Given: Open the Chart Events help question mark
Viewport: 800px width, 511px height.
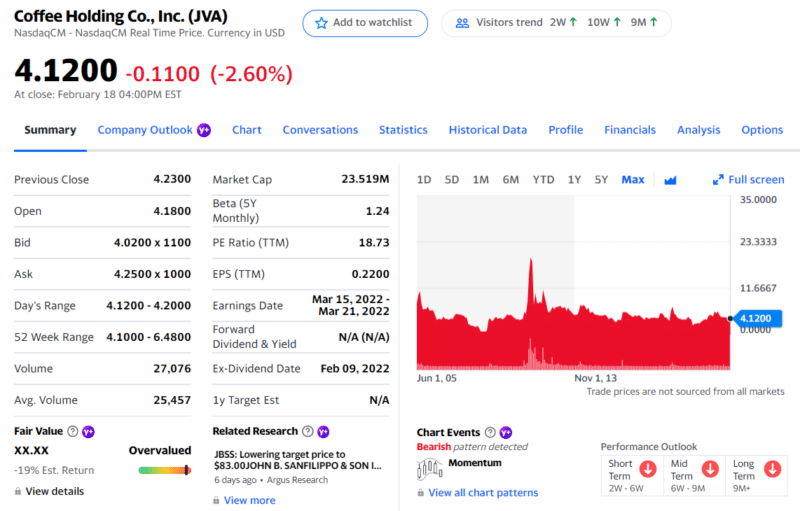Looking at the screenshot, I should pyautogui.click(x=490, y=432).
